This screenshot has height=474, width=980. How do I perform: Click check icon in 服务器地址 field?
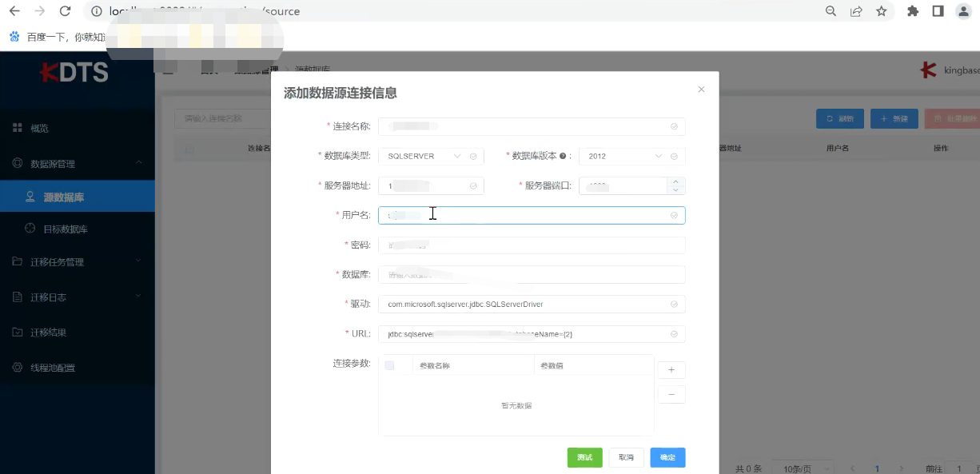tap(473, 185)
